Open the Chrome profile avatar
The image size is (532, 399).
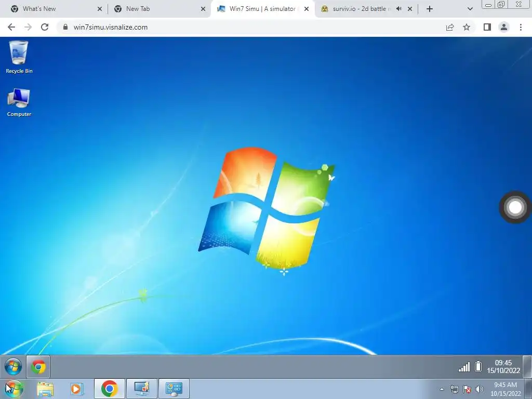[504, 27]
